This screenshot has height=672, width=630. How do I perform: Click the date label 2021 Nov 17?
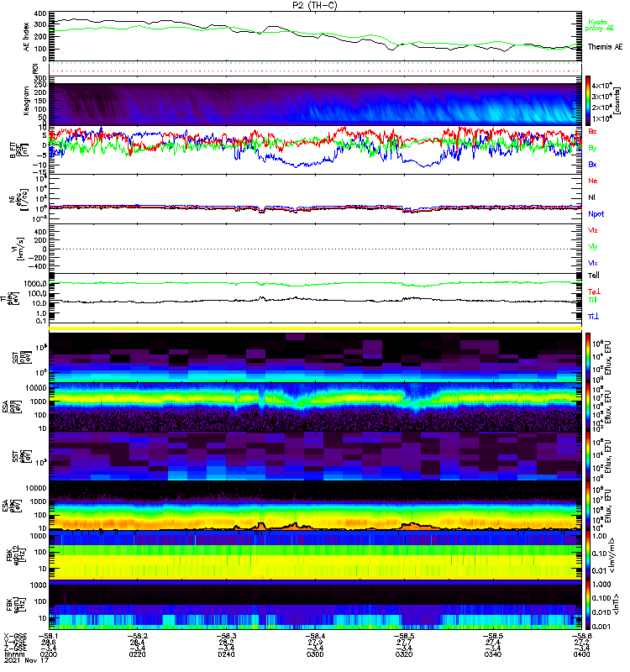click(x=27, y=660)
